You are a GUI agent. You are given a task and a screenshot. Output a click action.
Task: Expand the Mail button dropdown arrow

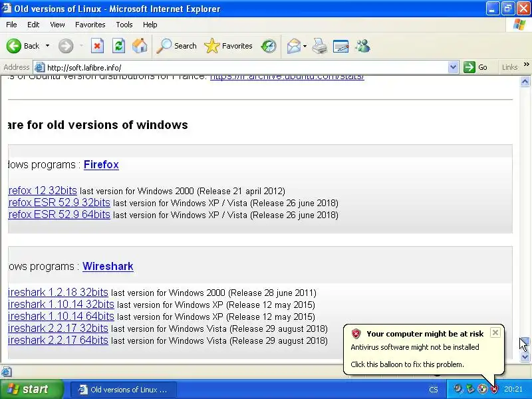[305, 46]
